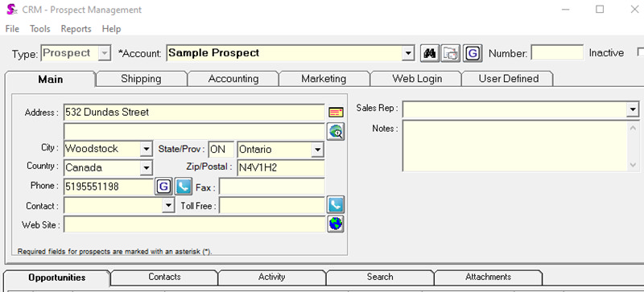
Task: Click the Notes scrollbar up arrow
Action: pyautogui.click(x=634, y=128)
